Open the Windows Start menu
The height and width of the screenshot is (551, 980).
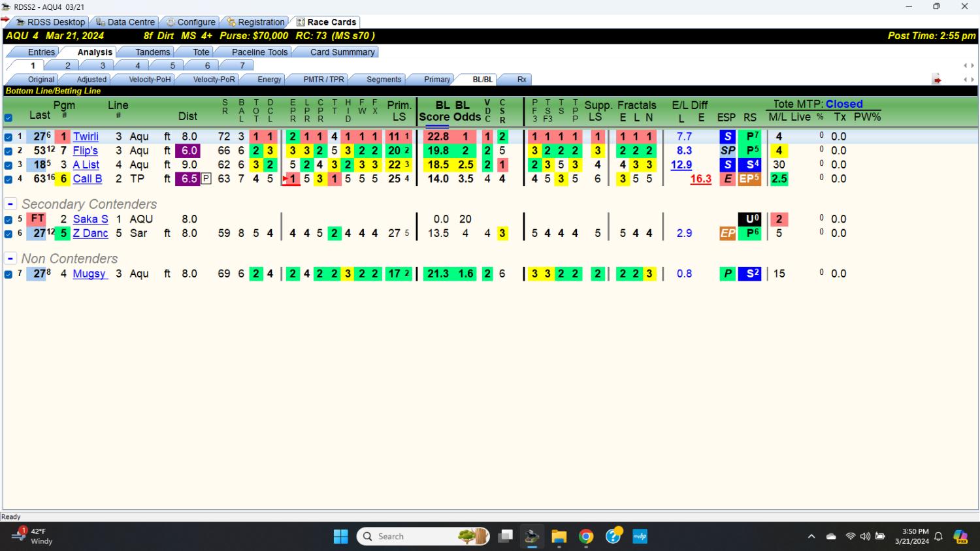341,537
